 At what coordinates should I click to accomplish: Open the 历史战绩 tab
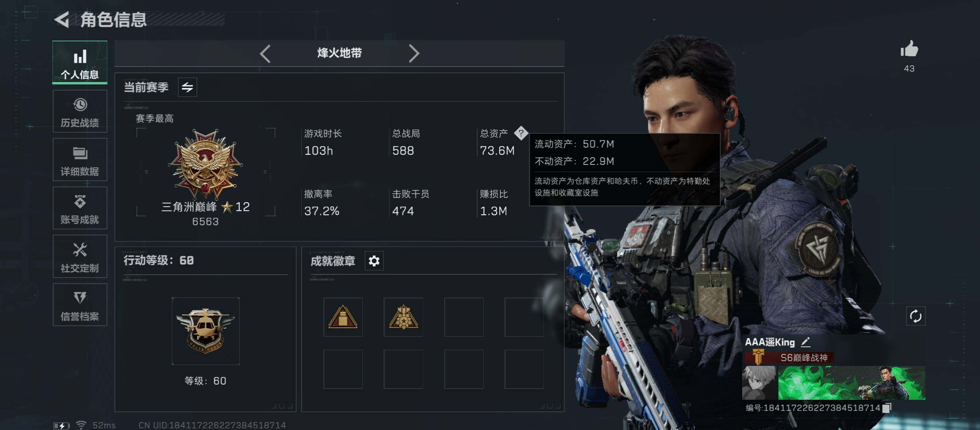[80, 111]
